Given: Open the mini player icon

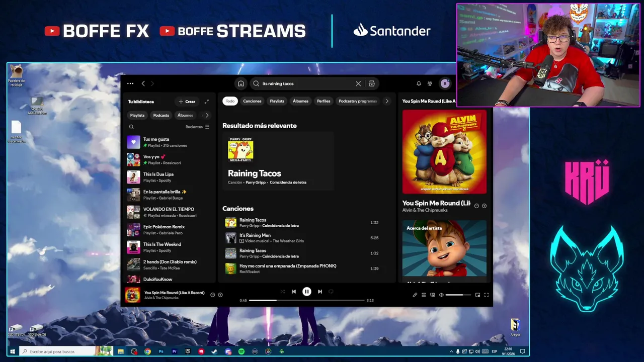Looking at the screenshot, I should coord(477,295).
